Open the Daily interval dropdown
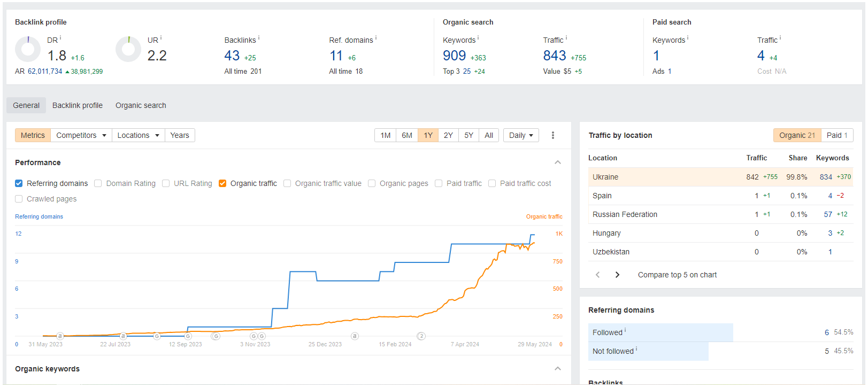Image resolution: width=868 pixels, height=388 pixels. click(520, 135)
